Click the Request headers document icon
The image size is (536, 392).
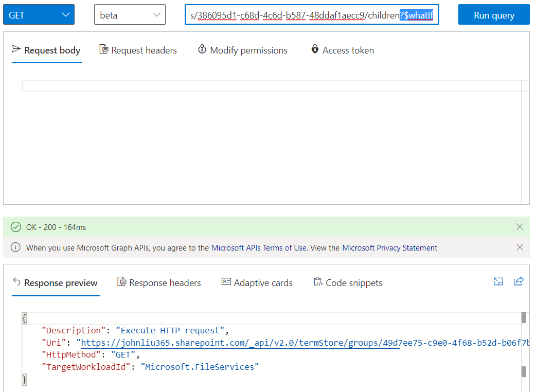103,49
